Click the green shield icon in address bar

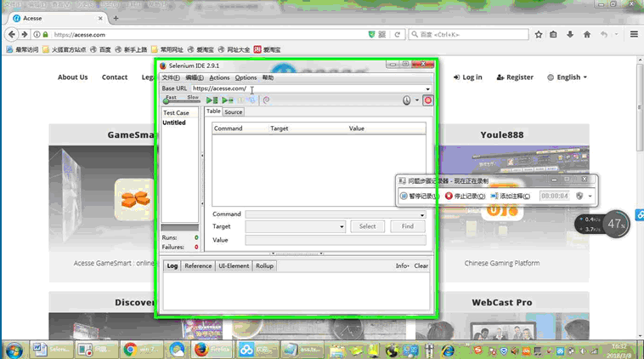click(371, 35)
